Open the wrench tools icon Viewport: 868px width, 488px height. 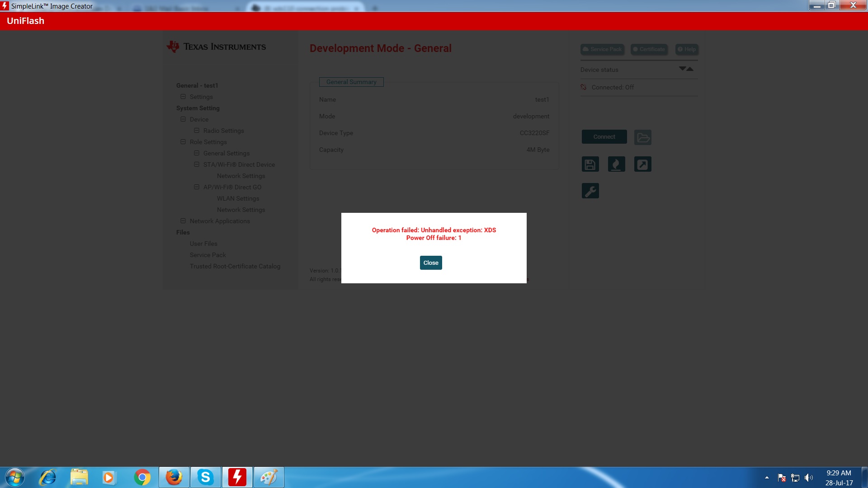[590, 191]
